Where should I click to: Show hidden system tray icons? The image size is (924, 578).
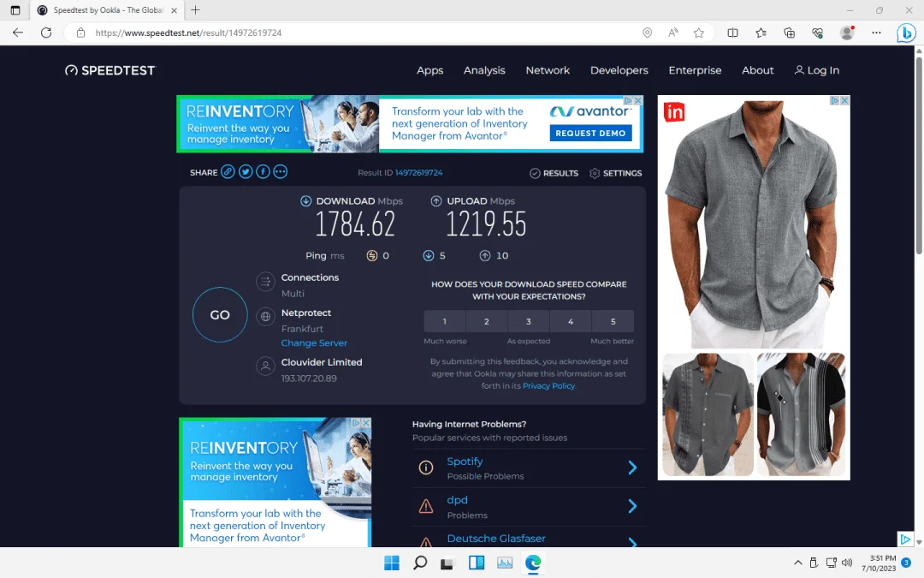click(798, 563)
